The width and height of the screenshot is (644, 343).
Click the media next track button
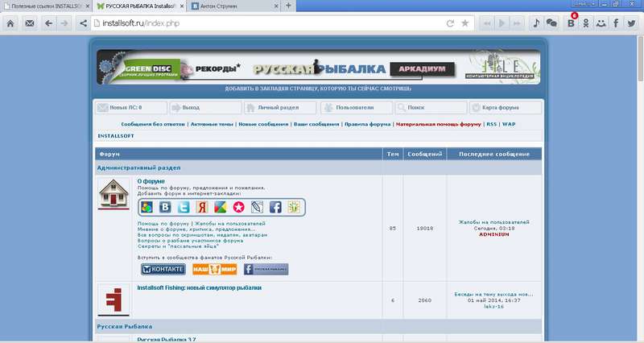pyautogui.click(x=517, y=23)
